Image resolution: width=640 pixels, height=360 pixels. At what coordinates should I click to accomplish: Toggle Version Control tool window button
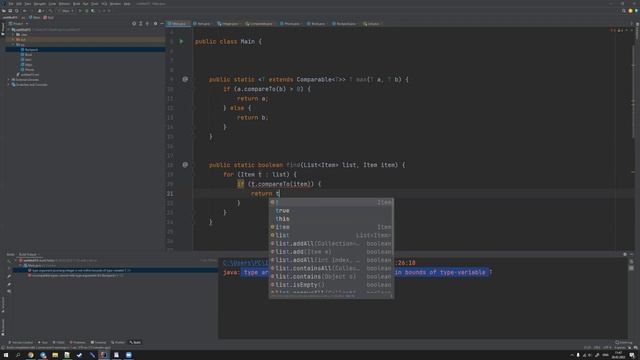click(x=20, y=342)
